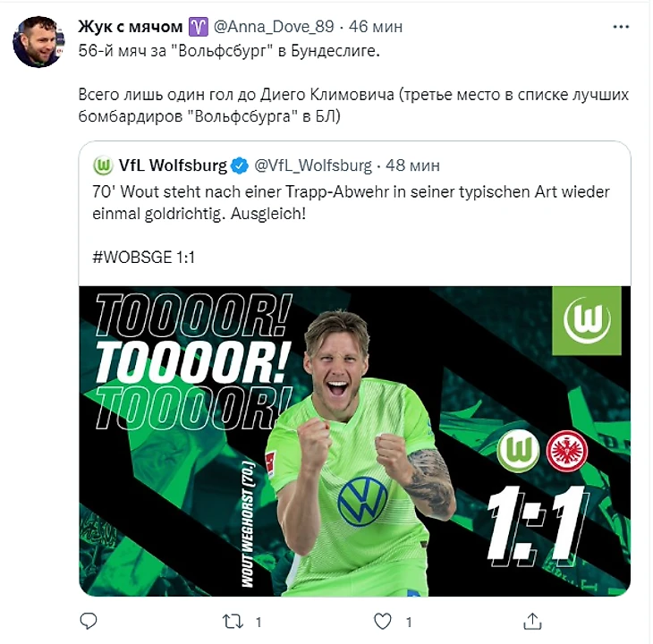Click the blue verified checkmark badge
Viewport: 653px width, 644px height.
pyautogui.click(x=240, y=165)
